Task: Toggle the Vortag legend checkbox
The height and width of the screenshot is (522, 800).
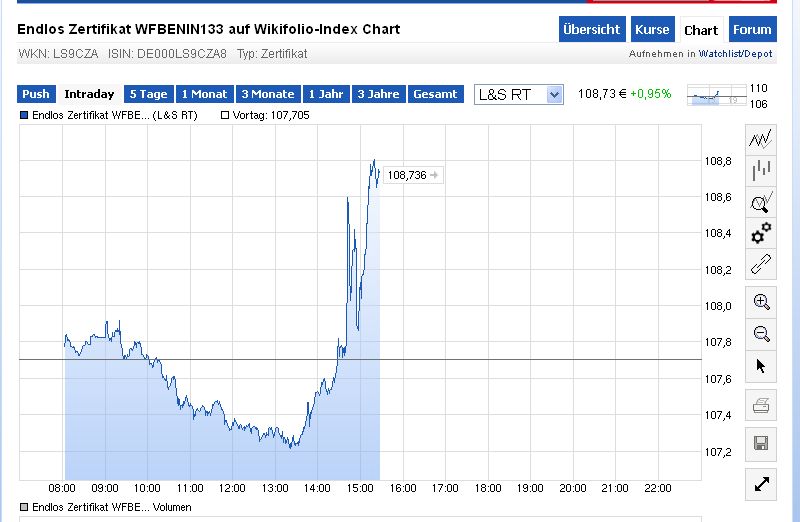Action: click(x=224, y=115)
